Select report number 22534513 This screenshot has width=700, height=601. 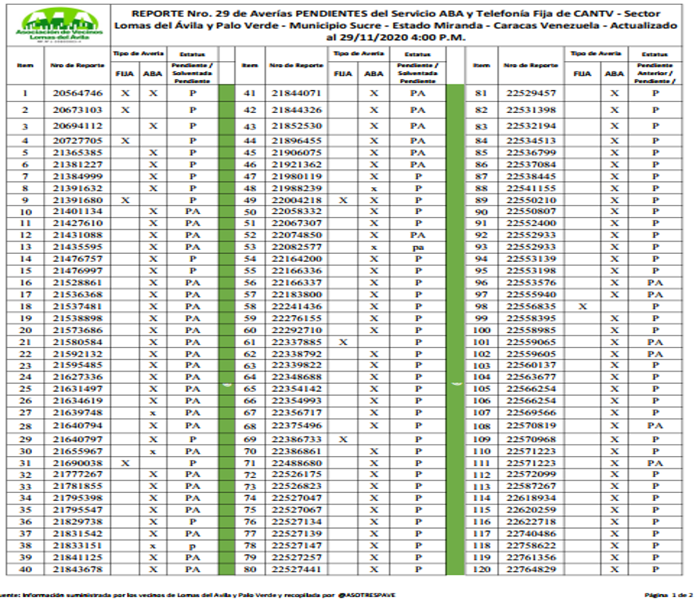[531, 140]
